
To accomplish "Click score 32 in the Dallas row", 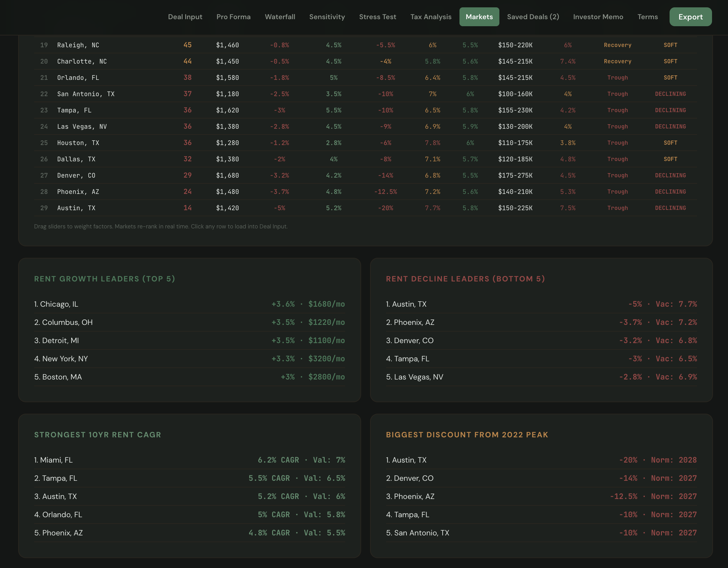I will (187, 159).
